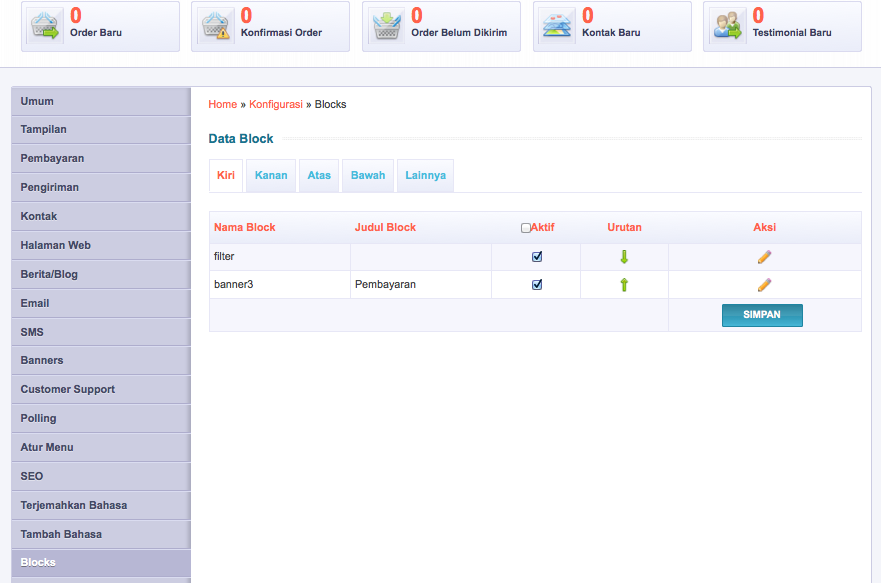This screenshot has height=583, width=881.
Task: Move the filter block down with green arrow
Action: click(x=624, y=257)
